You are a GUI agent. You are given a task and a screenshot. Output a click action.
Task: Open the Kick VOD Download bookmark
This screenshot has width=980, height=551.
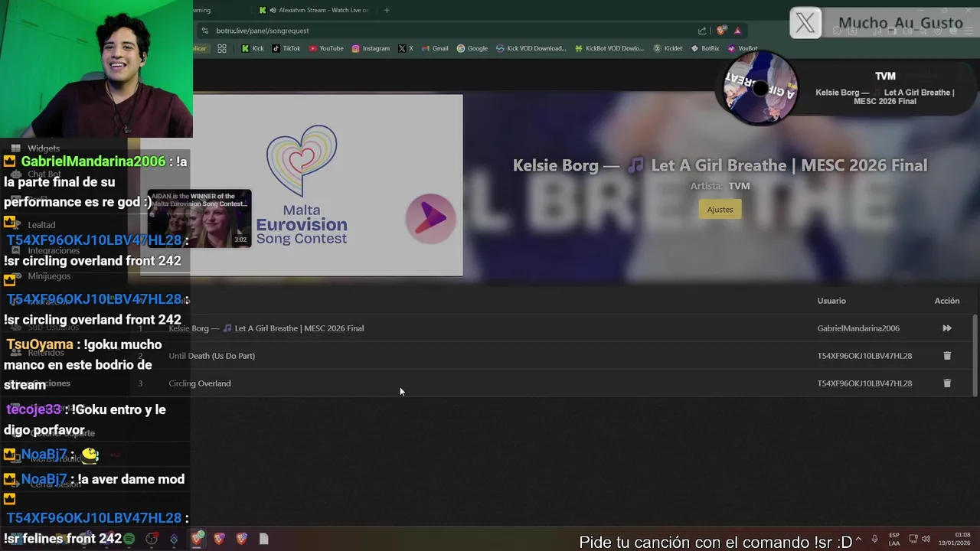(x=531, y=48)
